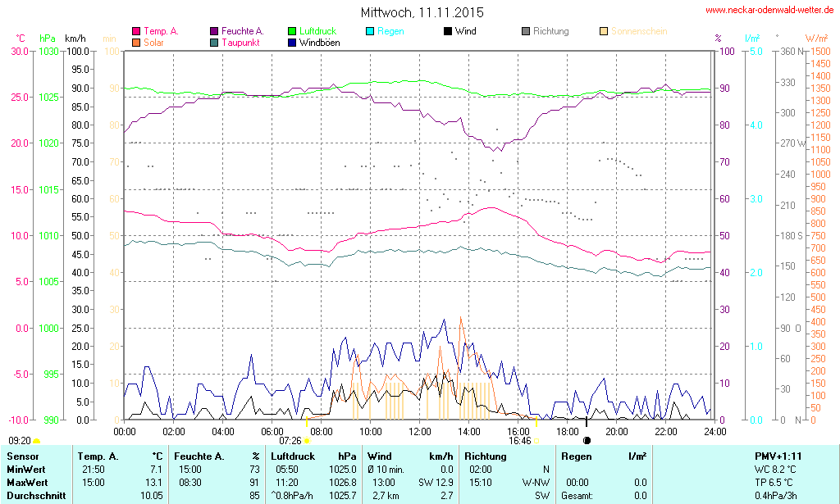Click the MaxWert row label
The width and height of the screenshot is (840, 504).
(27, 482)
